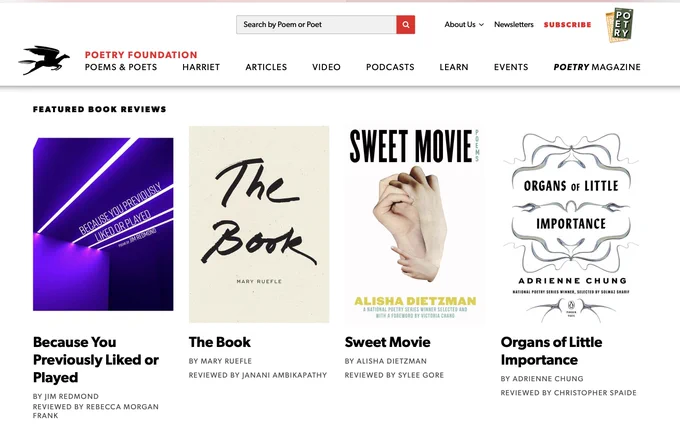
Task: Open the Poetry Foundation title link
Action: click(141, 55)
